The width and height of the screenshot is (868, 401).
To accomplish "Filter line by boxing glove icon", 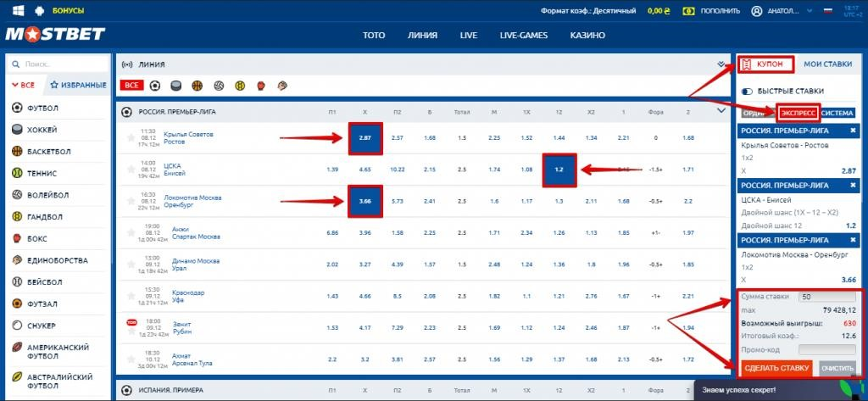I will [x=261, y=86].
